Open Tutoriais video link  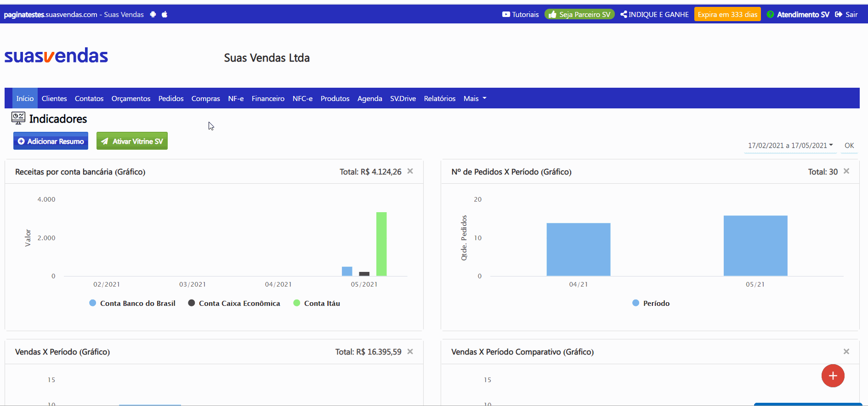tap(520, 14)
